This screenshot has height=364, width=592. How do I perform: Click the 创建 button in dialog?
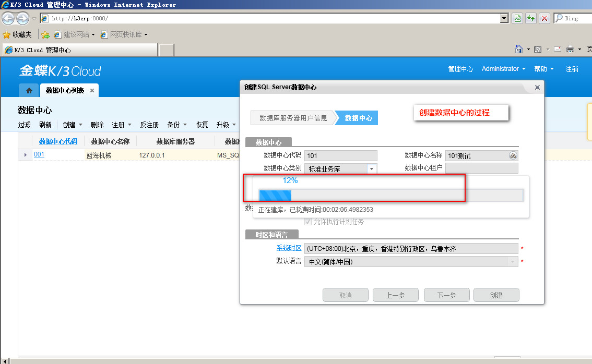(x=496, y=295)
